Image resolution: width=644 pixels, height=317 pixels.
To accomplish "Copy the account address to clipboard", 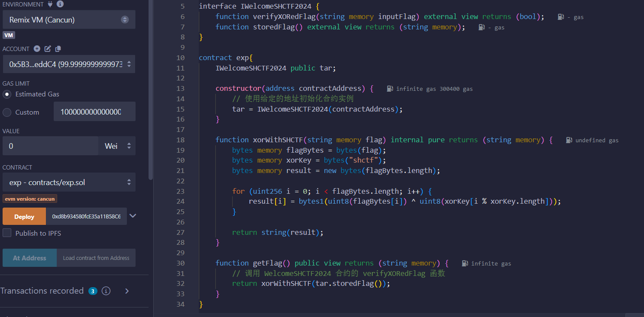I will (58, 49).
